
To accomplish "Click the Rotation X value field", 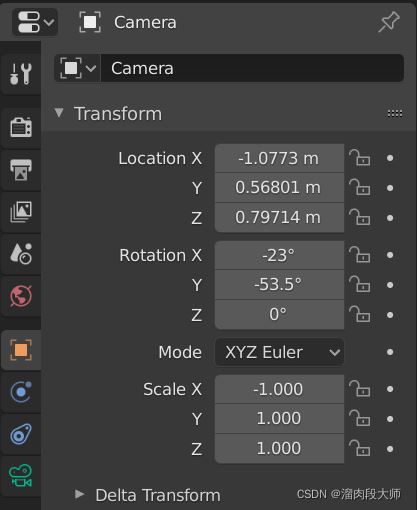I will tap(279, 255).
